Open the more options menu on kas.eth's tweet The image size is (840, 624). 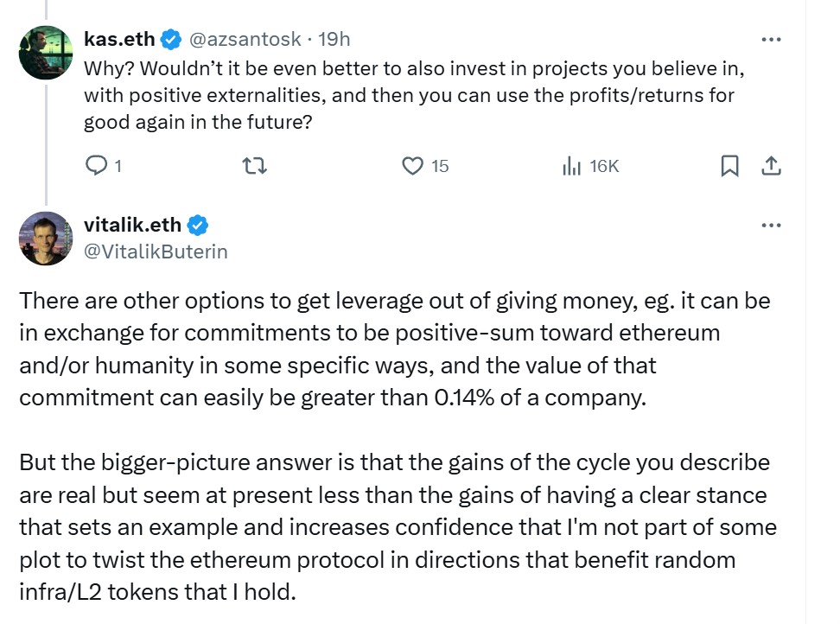(x=772, y=39)
